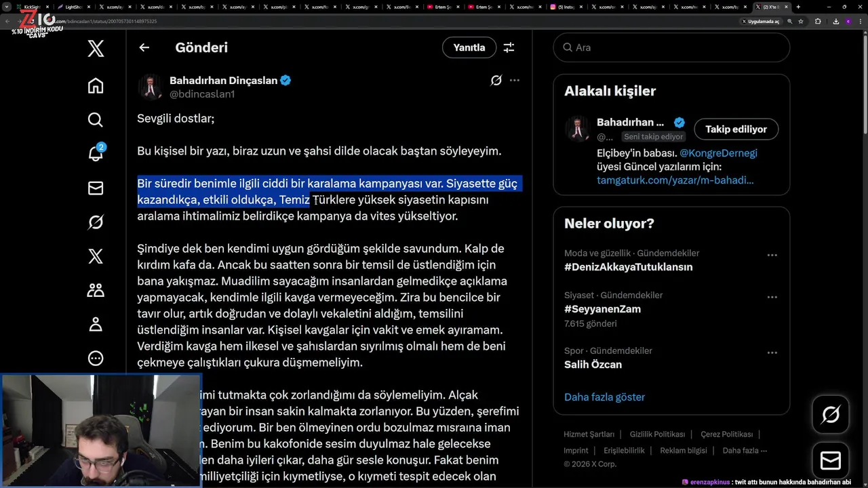868x488 pixels.
Task: Click 7.615 gönderi count text
Action: pyautogui.click(x=590, y=324)
